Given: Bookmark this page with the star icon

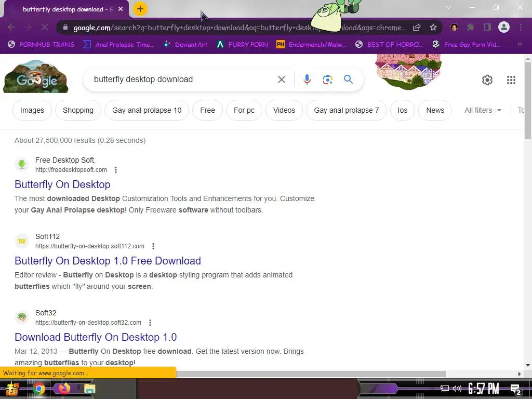Looking at the screenshot, I should click(433, 28).
